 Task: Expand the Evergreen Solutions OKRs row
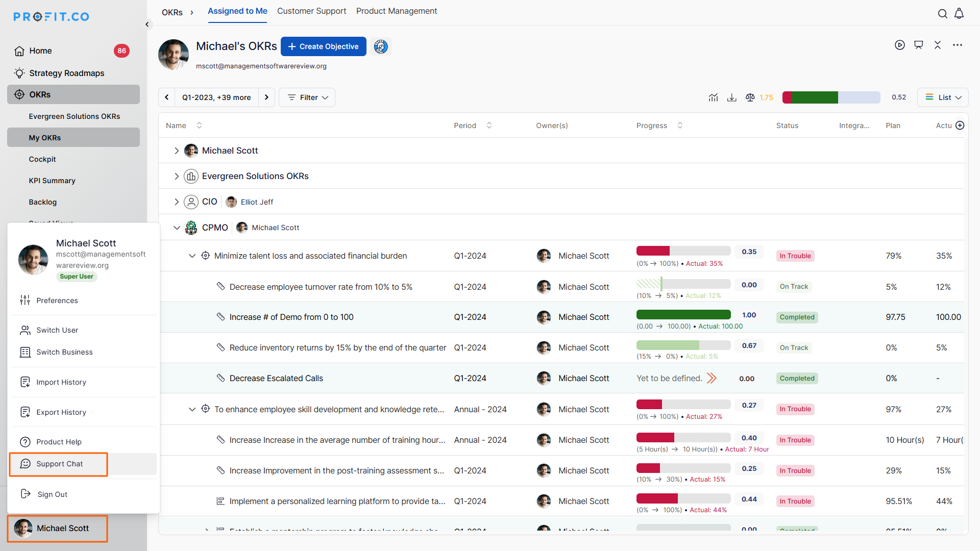177,176
